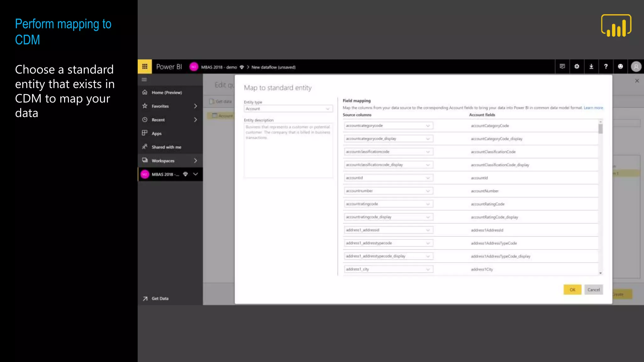644x362 pixels.
Task: Follow the Learn more link
Action: [x=593, y=108]
